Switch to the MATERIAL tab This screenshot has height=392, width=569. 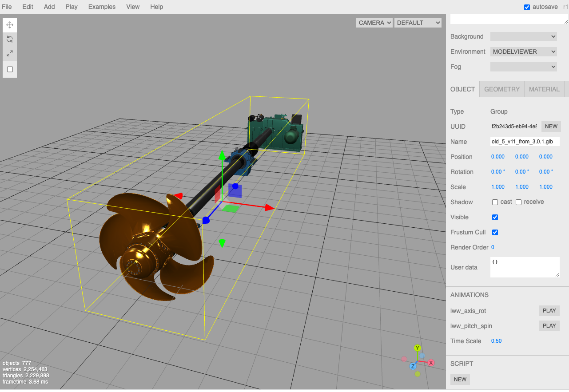[x=544, y=89]
